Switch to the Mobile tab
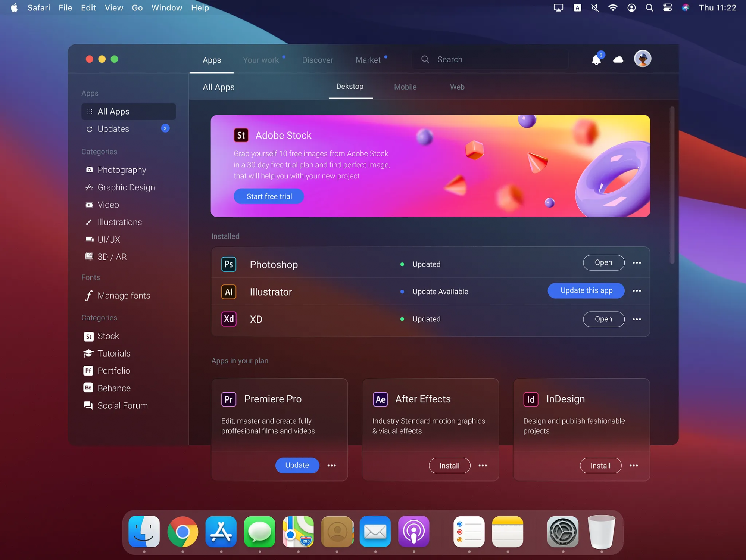Viewport: 746px width, 560px height. [405, 87]
